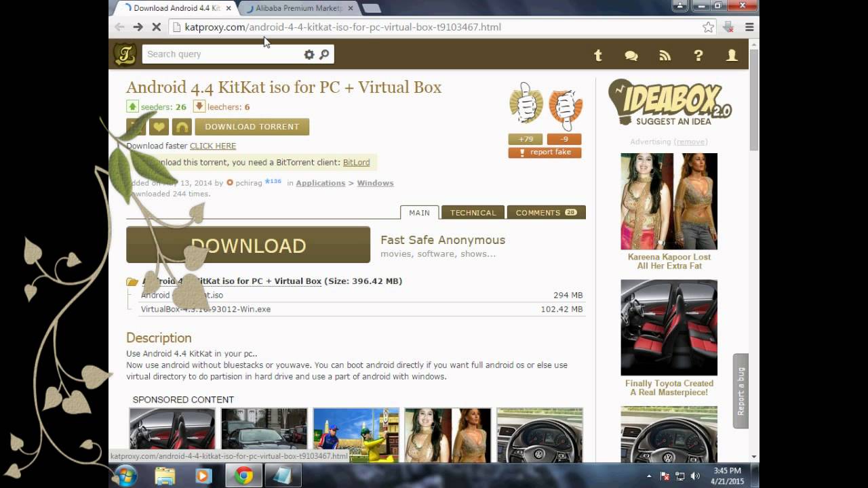Click the DOWNLOAD TORRENT button

(252, 127)
